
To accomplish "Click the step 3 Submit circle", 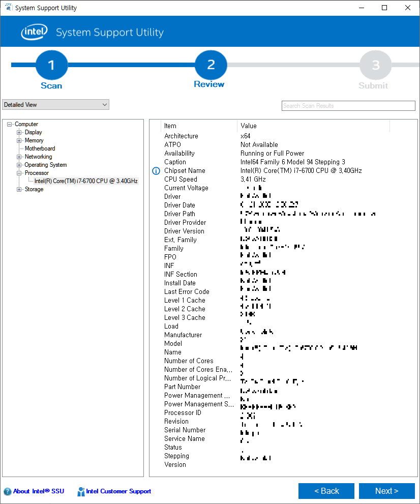I will coord(375,65).
